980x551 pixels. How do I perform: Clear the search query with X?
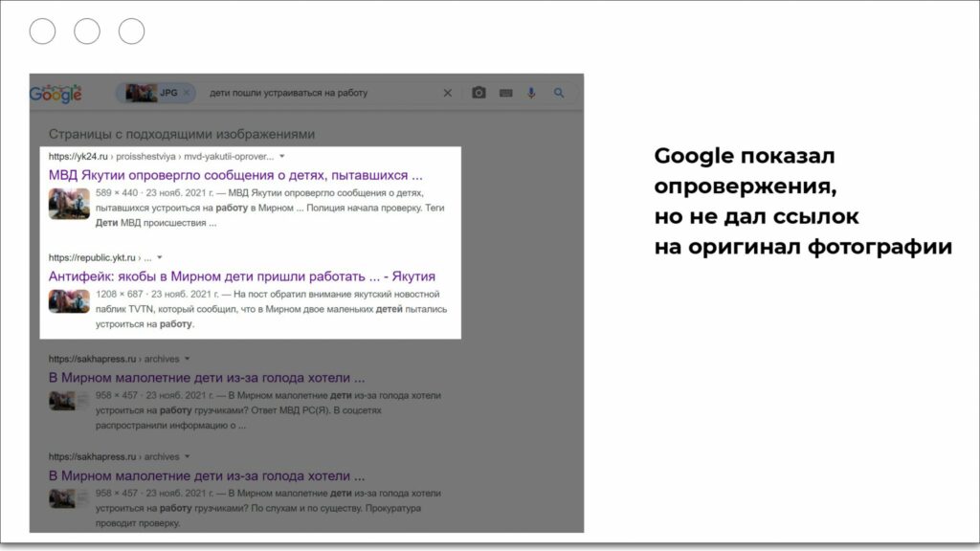[x=448, y=93]
